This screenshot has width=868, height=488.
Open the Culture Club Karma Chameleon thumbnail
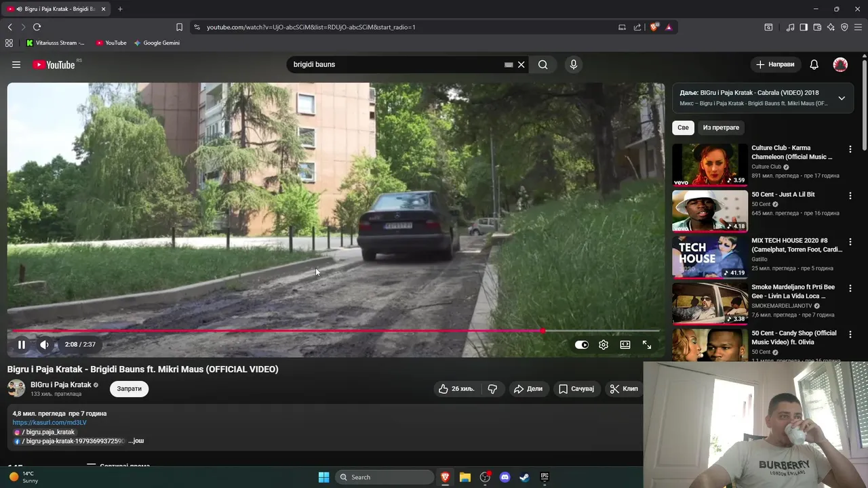710,165
